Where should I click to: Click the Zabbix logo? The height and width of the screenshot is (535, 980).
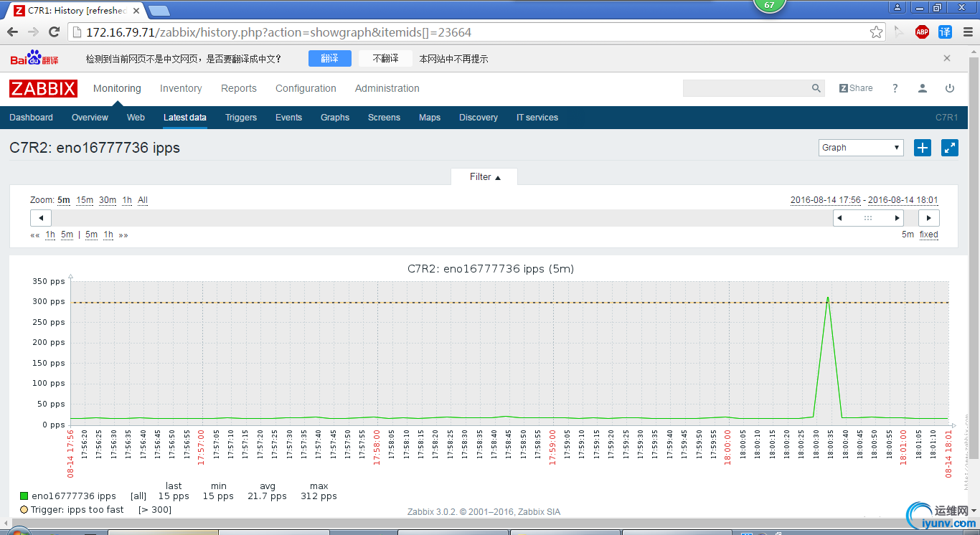tap(44, 88)
